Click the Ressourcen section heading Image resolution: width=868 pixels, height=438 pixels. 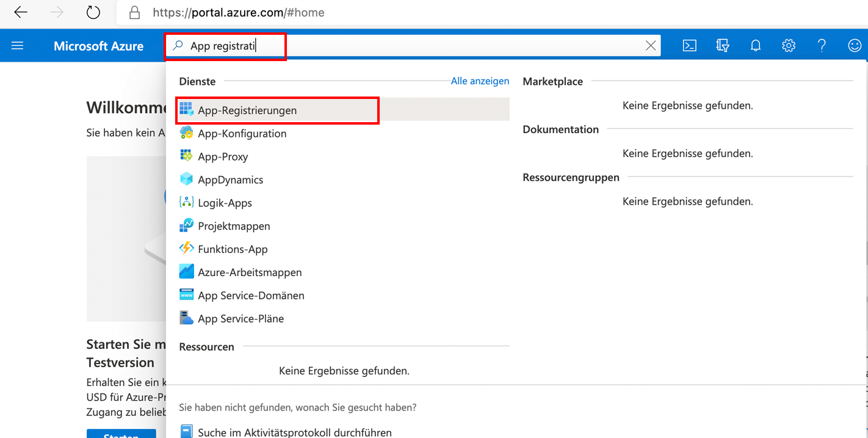tap(206, 346)
